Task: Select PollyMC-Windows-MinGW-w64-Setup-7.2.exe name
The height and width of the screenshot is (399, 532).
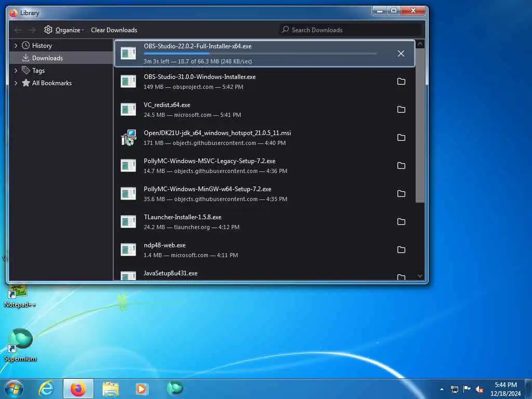Action: click(207, 189)
